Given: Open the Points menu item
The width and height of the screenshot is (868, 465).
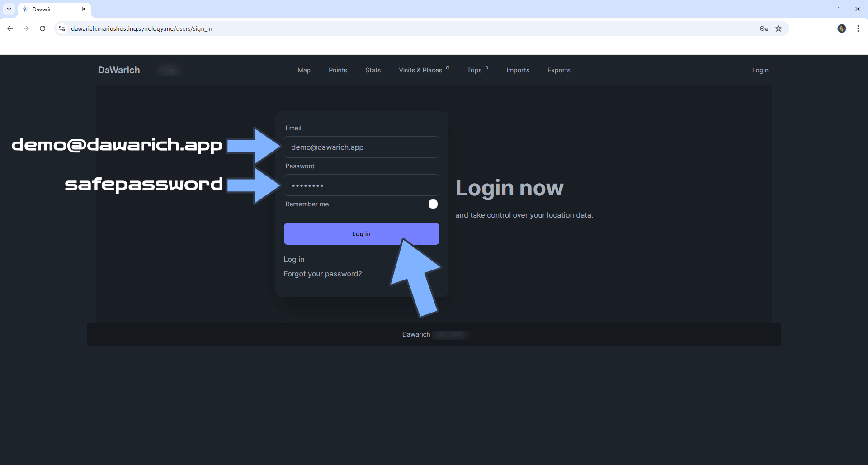Looking at the screenshot, I should coord(338,70).
